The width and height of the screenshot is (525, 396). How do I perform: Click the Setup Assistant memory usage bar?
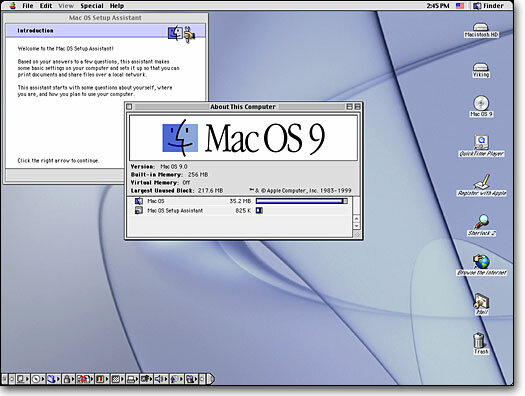pyautogui.click(x=259, y=210)
